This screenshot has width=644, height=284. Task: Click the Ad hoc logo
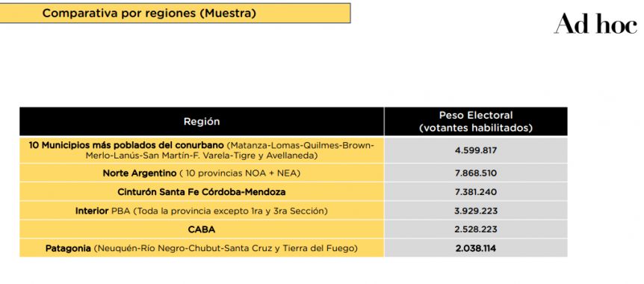click(x=595, y=23)
